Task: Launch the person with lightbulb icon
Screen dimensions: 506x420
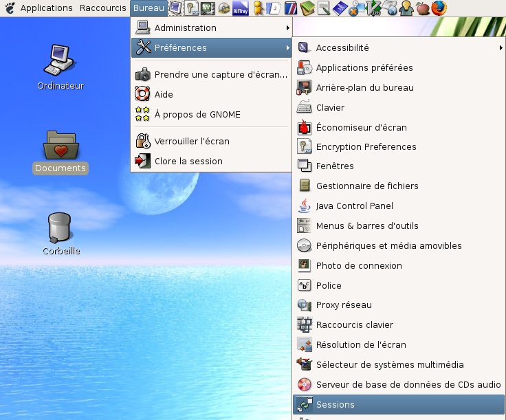Action: 406,8
